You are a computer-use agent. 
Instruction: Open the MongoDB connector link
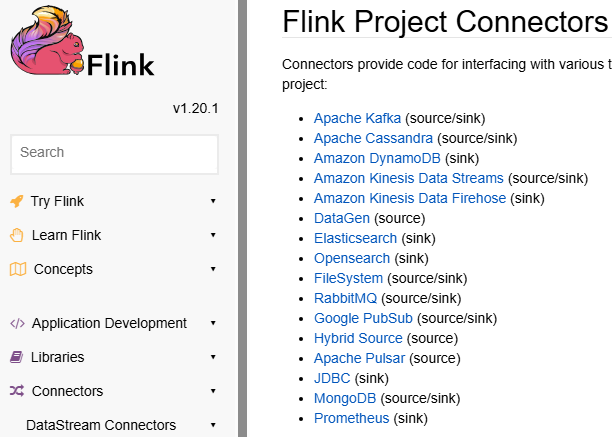click(x=344, y=398)
